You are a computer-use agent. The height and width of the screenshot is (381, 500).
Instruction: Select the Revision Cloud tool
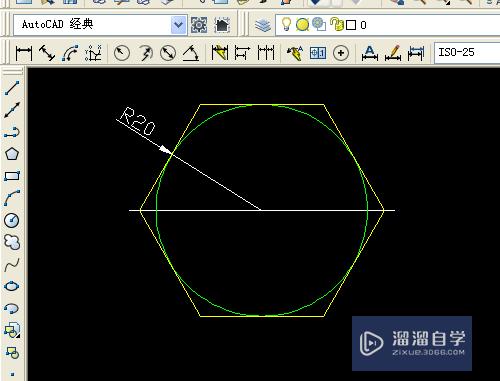(12, 242)
